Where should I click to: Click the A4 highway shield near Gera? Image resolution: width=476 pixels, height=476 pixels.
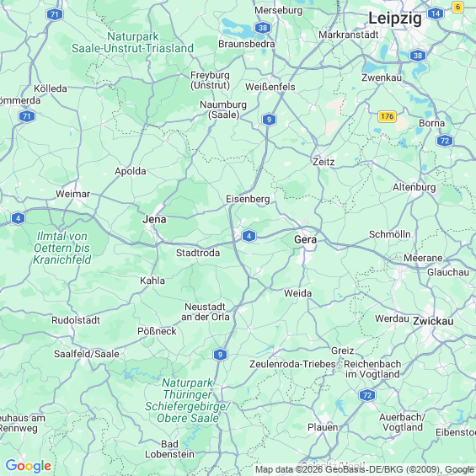249,236
